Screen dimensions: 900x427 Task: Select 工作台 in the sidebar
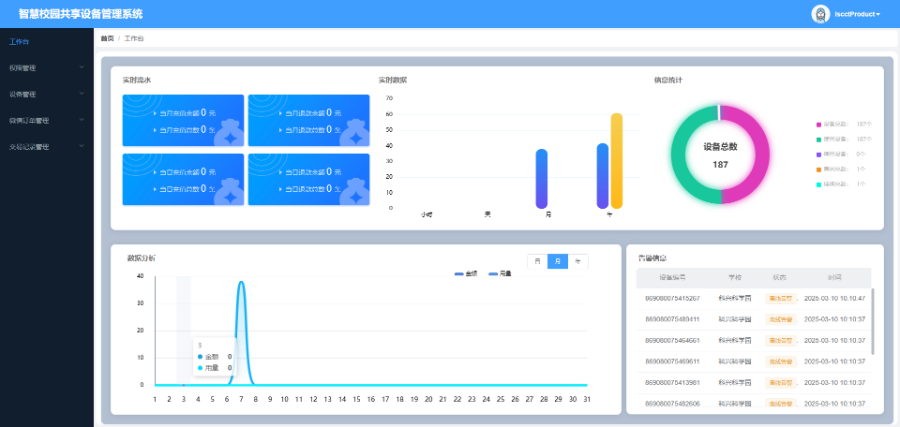20,42
